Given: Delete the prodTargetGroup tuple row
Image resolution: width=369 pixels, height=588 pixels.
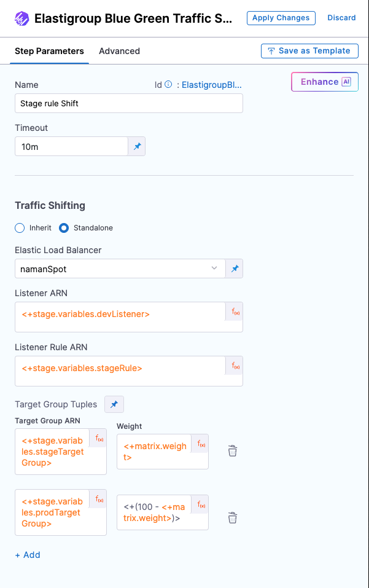Looking at the screenshot, I should coord(233,517).
